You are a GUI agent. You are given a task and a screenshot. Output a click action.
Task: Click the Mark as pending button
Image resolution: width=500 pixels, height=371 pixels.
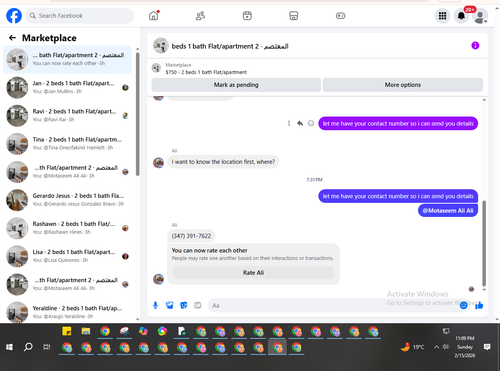[236, 85]
